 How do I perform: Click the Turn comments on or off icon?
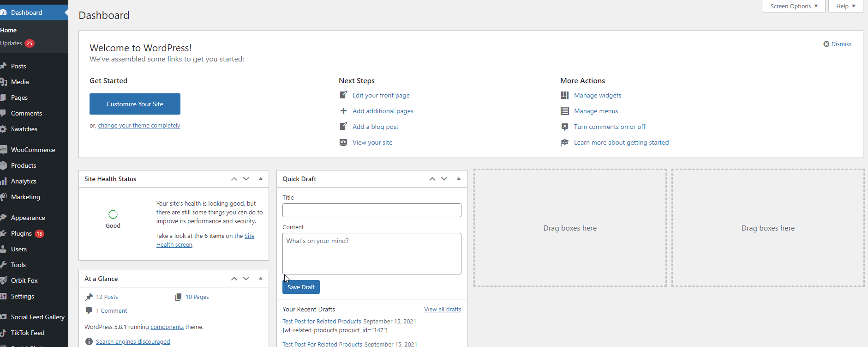tap(565, 127)
